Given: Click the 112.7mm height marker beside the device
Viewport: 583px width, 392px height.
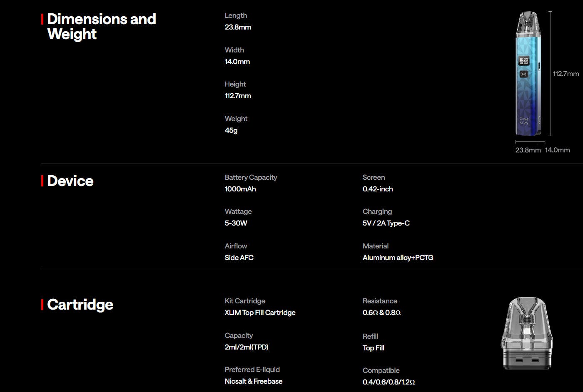Looking at the screenshot, I should click(566, 74).
